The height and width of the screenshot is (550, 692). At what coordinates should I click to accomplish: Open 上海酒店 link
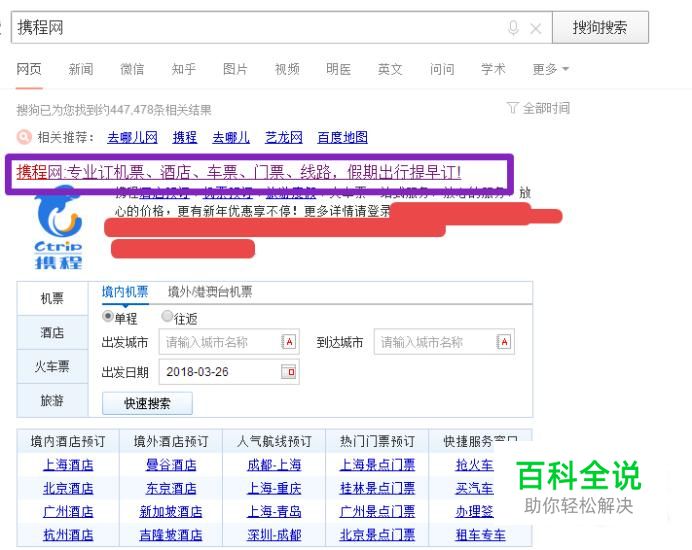(x=68, y=464)
